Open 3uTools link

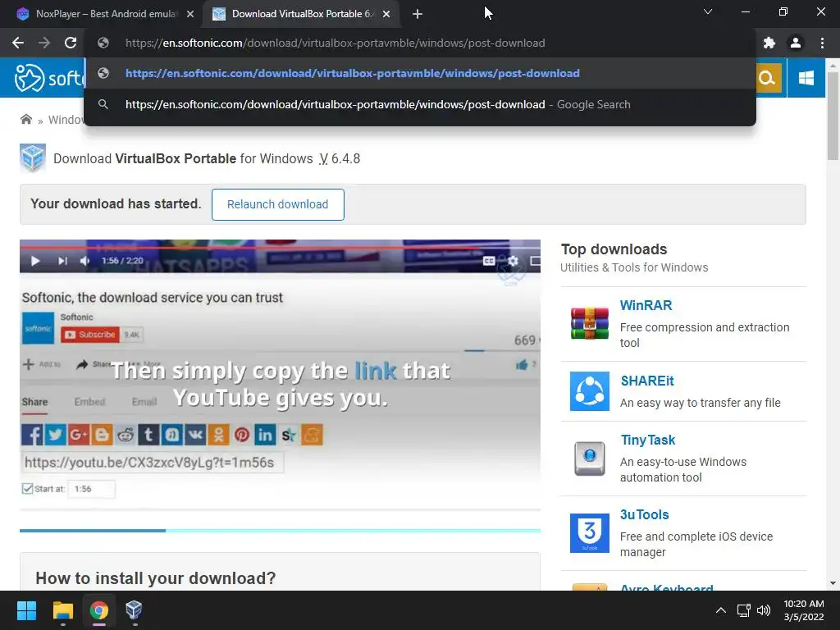644,515
